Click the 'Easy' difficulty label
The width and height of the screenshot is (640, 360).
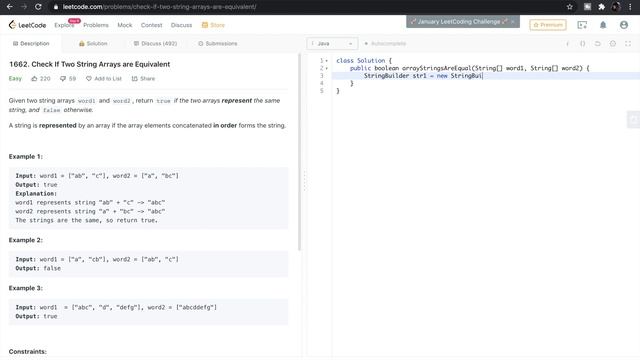[15, 78]
